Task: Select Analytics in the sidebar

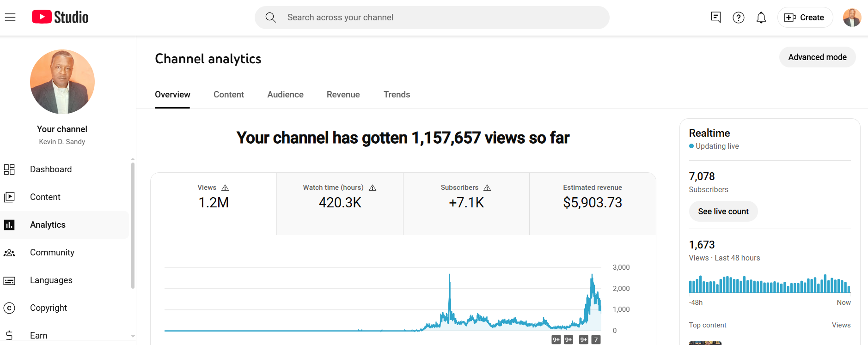Action: click(x=65, y=225)
